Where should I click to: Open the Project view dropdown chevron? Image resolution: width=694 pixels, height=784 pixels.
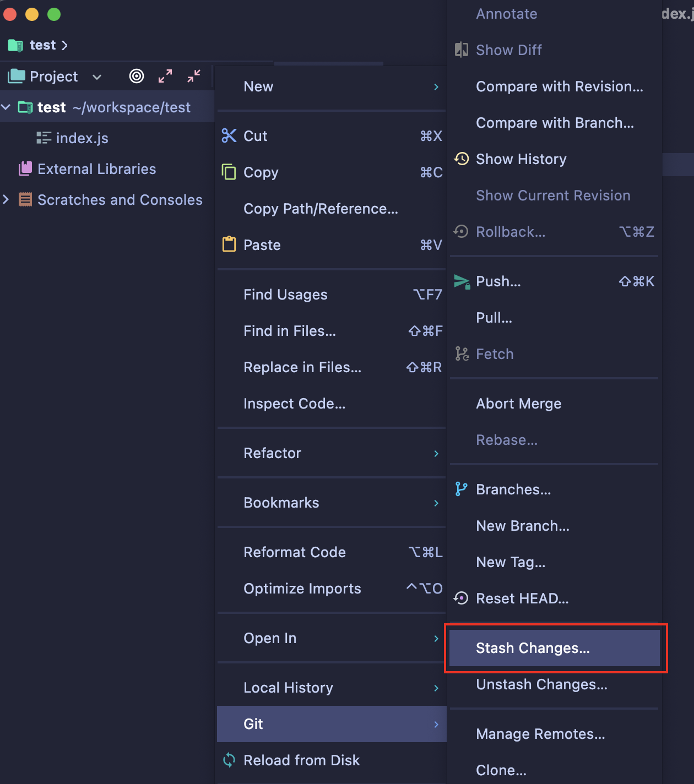(x=96, y=77)
